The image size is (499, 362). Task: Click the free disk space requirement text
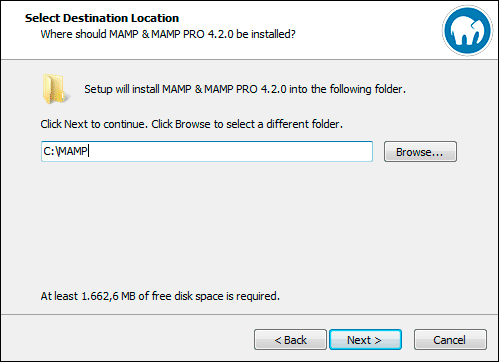coord(160,296)
